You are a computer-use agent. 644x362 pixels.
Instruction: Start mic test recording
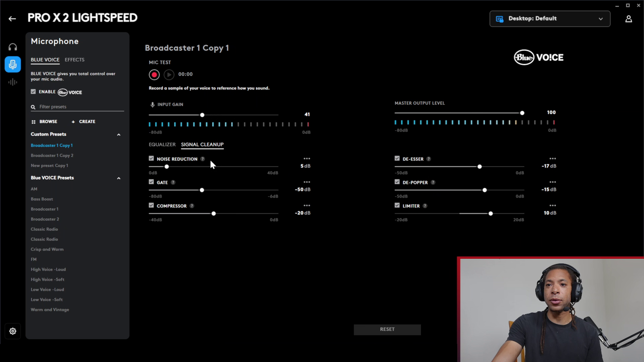click(154, 74)
